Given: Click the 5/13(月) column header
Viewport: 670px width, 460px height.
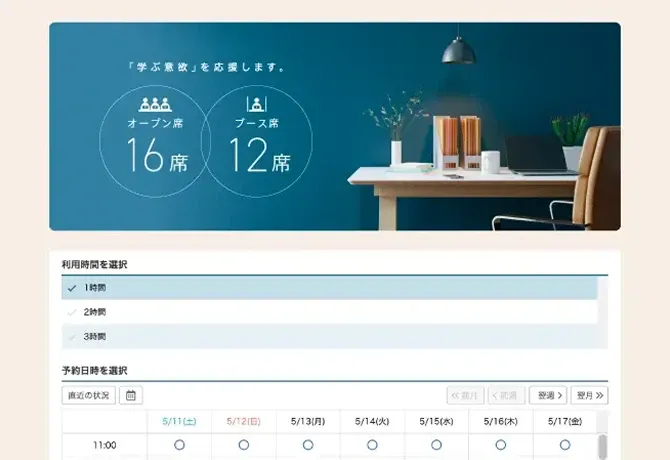Looking at the screenshot, I should pyautogui.click(x=308, y=422).
